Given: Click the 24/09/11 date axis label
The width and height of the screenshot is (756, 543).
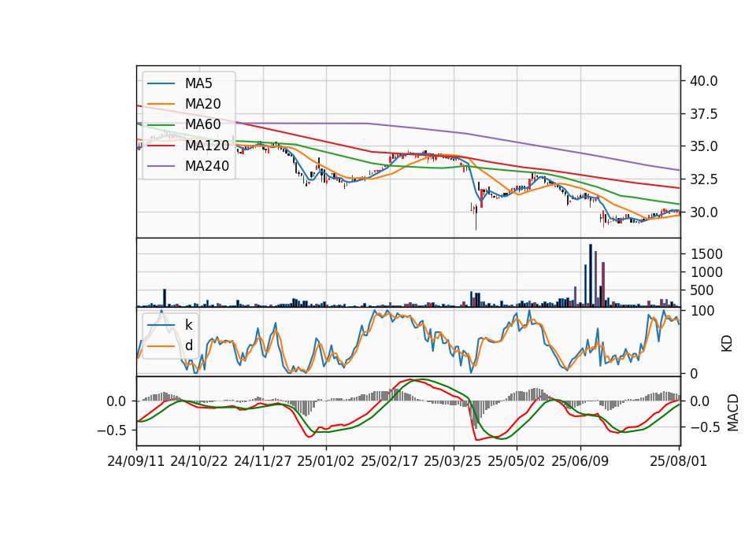Looking at the screenshot, I should point(136,461).
